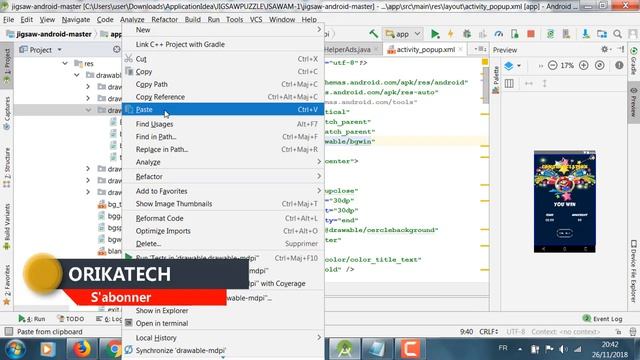
Task: Open the Palette side panel
Action: click(496, 80)
